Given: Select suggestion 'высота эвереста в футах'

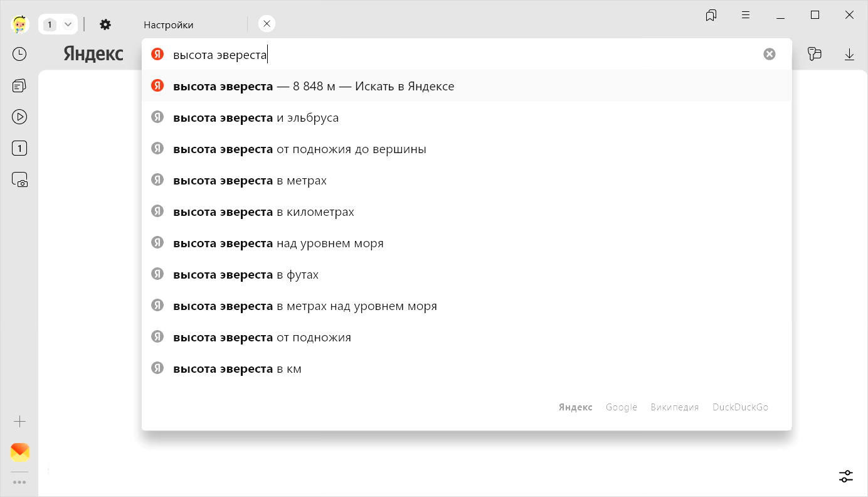Looking at the screenshot, I should tap(246, 275).
